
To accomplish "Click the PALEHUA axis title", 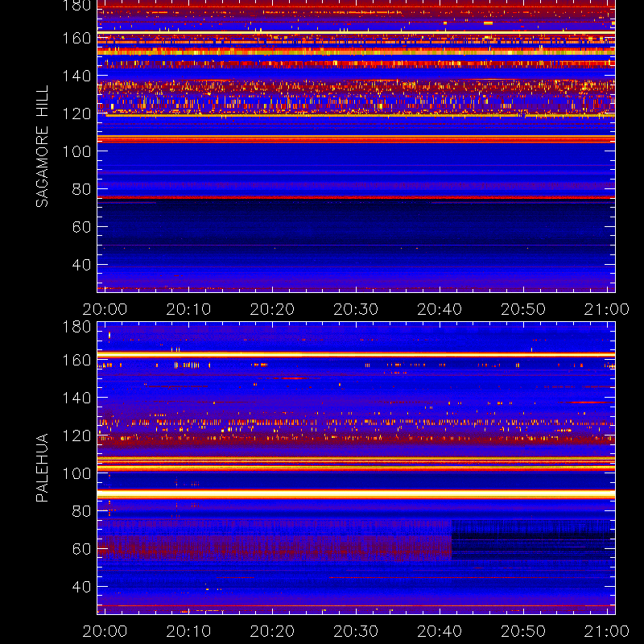I will point(43,468).
